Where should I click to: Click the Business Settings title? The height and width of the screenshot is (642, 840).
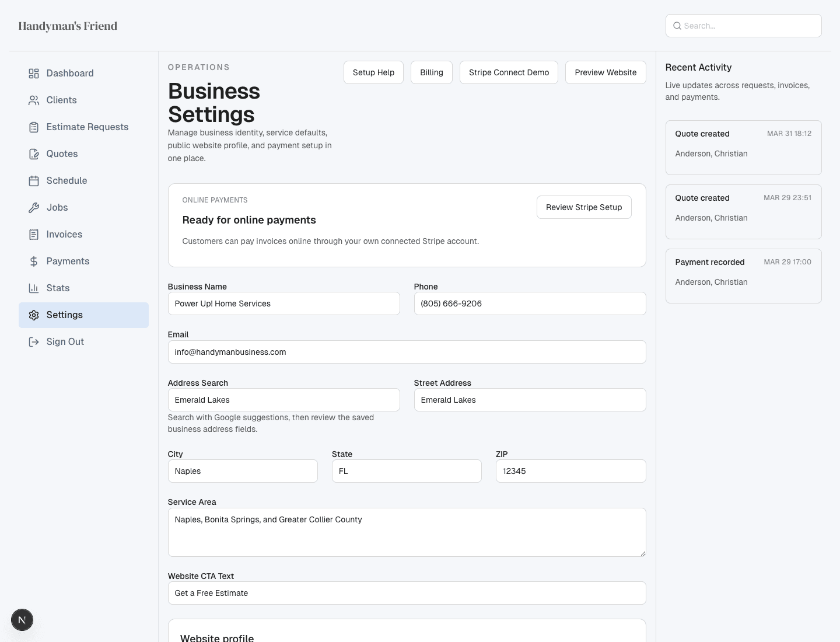214,103
